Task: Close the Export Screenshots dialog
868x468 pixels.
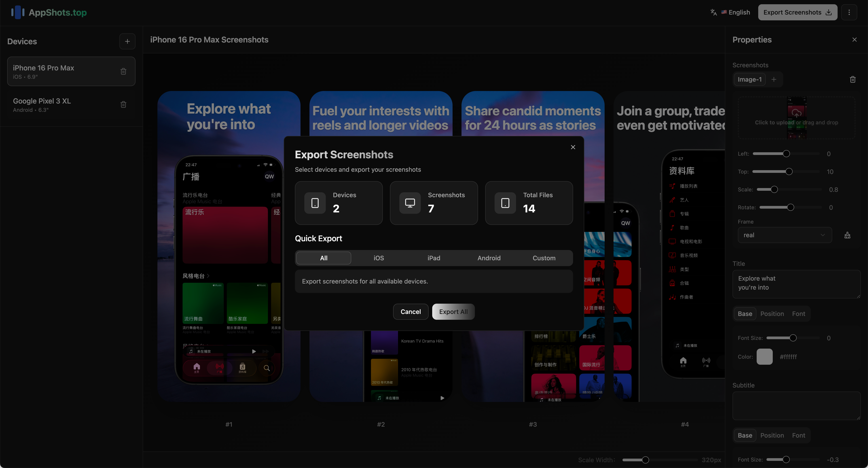Action: click(x=573, y=147)
